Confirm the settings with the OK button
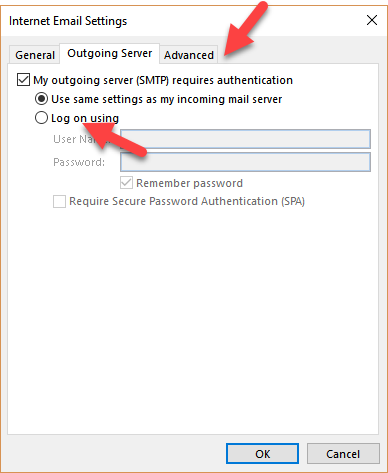The height and width of the screenshot is (473, 388). (262, 453)
